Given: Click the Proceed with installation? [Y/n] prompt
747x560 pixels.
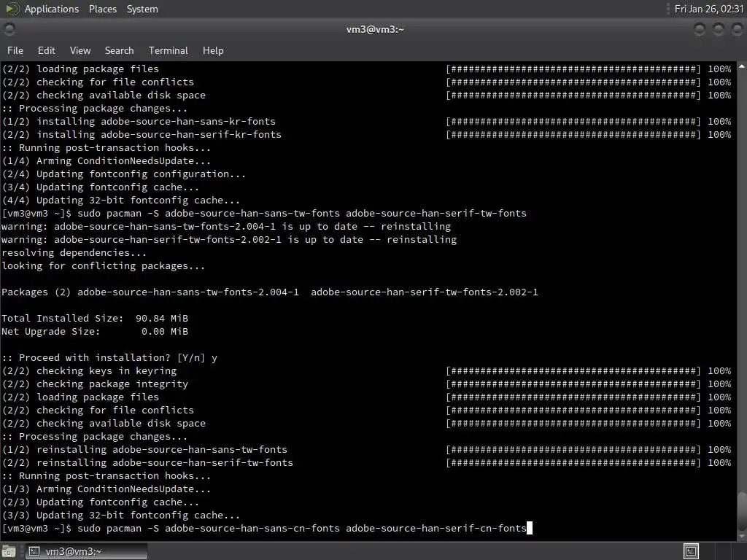Looking at the screenshot, I should 109,357.
